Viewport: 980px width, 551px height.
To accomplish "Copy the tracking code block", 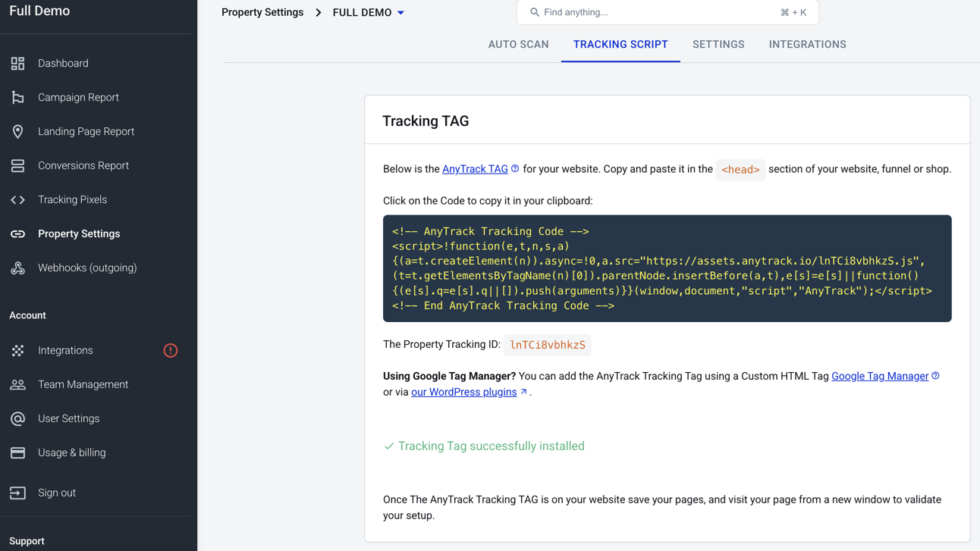I will pyautogui.click(x=667, y=268).
